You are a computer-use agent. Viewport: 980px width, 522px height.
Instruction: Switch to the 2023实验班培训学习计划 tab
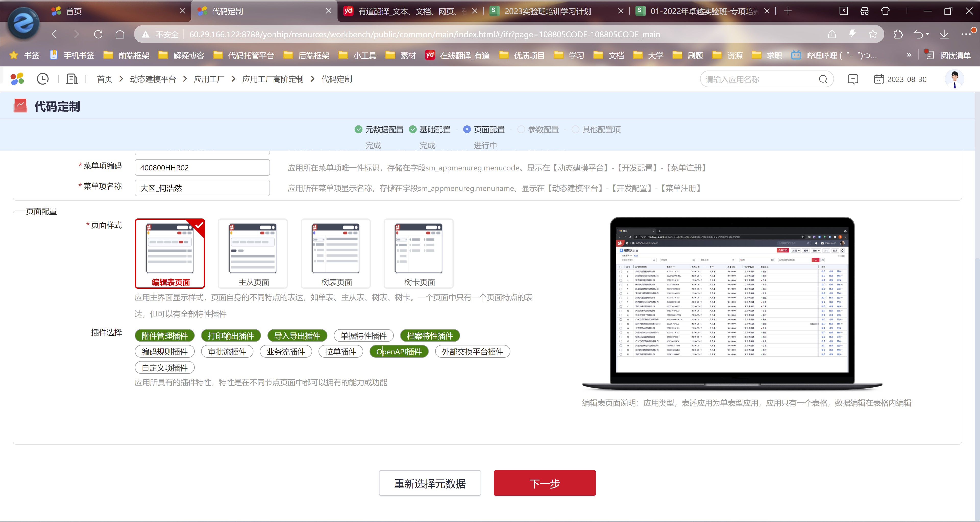click(548, 11)
